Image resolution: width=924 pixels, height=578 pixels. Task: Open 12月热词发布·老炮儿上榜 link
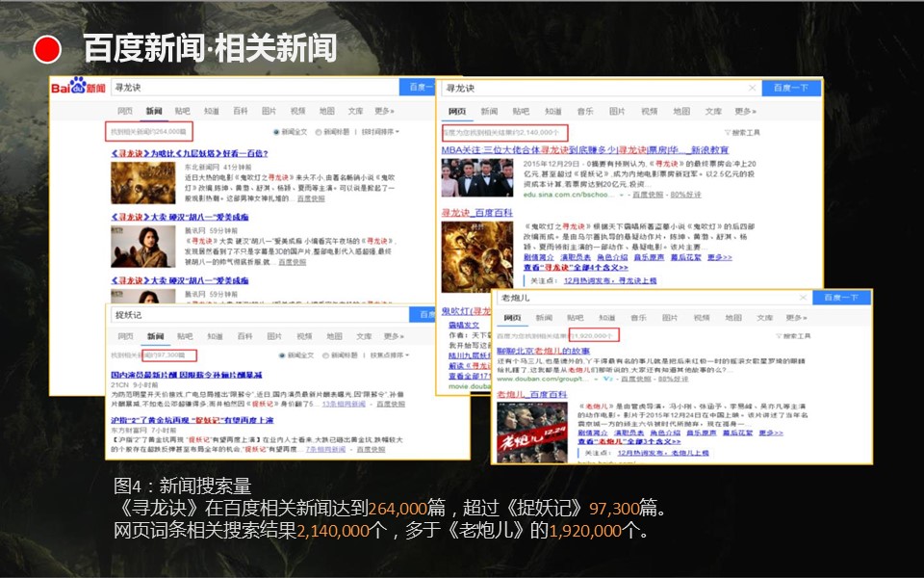point(663,453)
